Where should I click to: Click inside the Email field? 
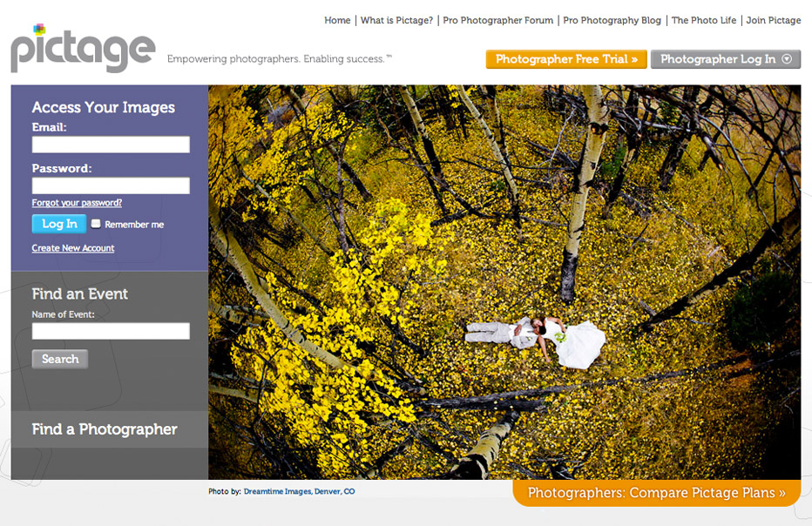(x=111, y=145)
